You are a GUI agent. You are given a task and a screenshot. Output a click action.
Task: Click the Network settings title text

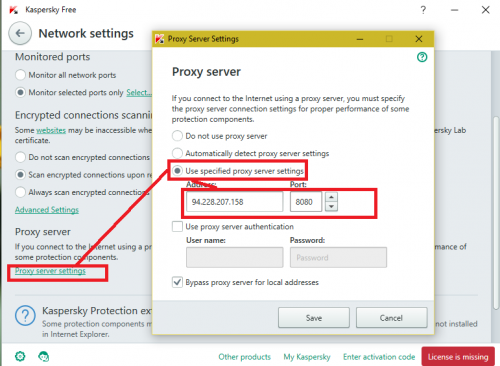[86, 33]
